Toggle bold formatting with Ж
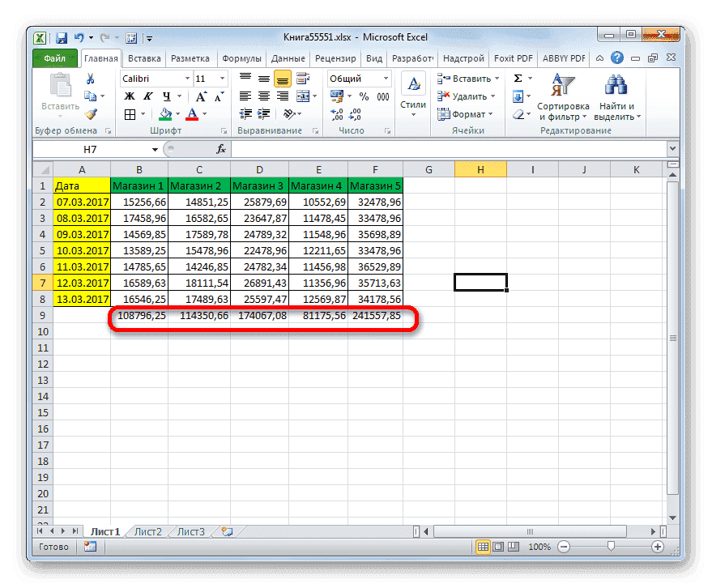The width and height of the screenshot is (712, 588). point(128,96)
